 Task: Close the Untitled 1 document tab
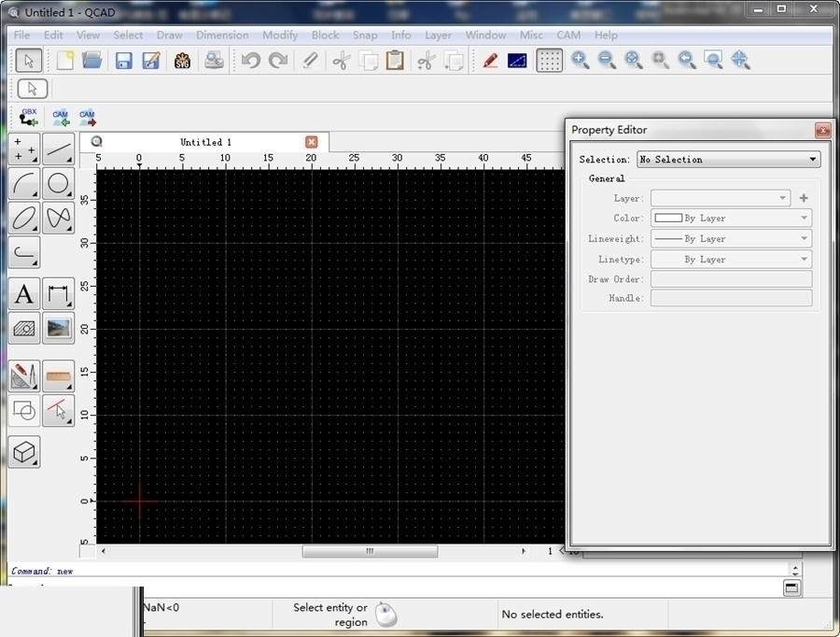point(312,142)
